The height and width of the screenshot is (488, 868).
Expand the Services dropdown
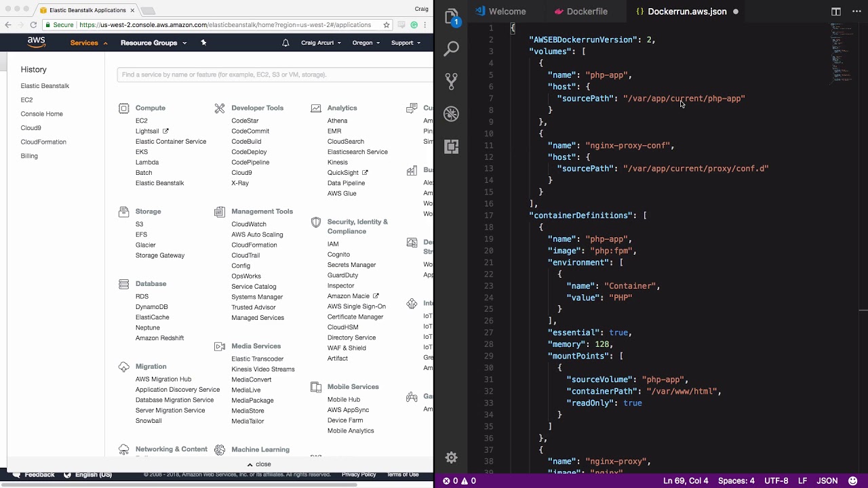click(x=89, y=43)
